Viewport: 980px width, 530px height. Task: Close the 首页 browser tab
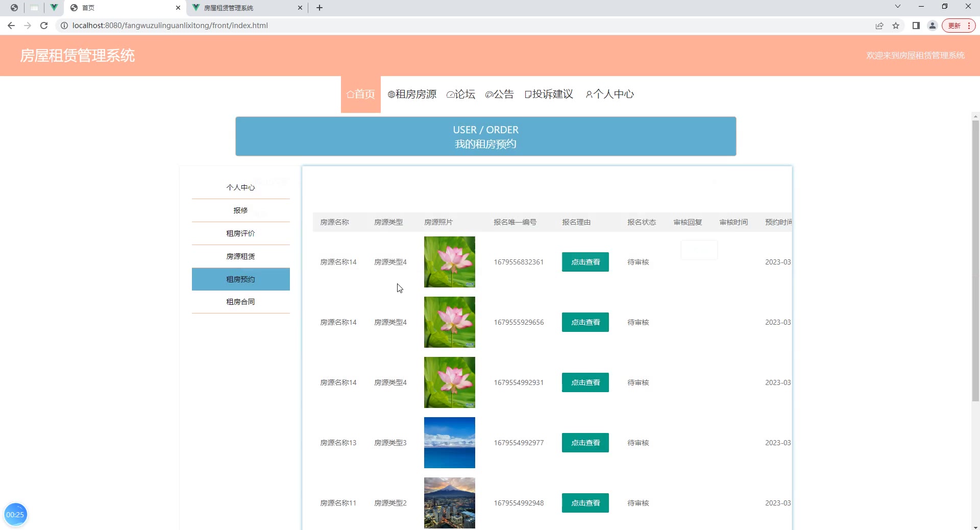point(178,8)
